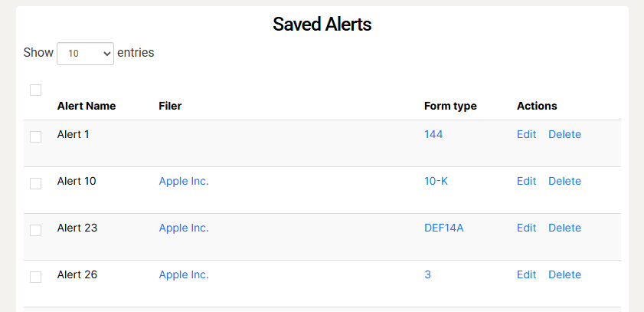The width and height of the screenshot is (644, 312).
Task: Edit the Alert 26 entry
Action: pos(526,275)
